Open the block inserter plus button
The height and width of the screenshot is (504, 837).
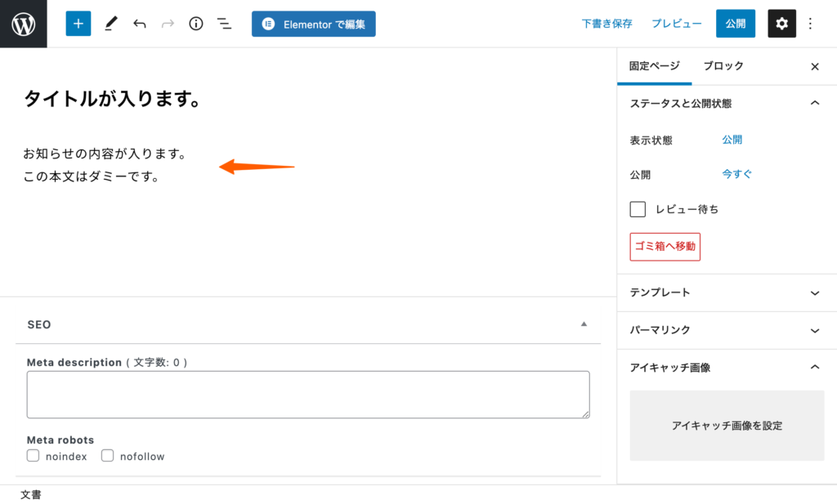(78, 24)
